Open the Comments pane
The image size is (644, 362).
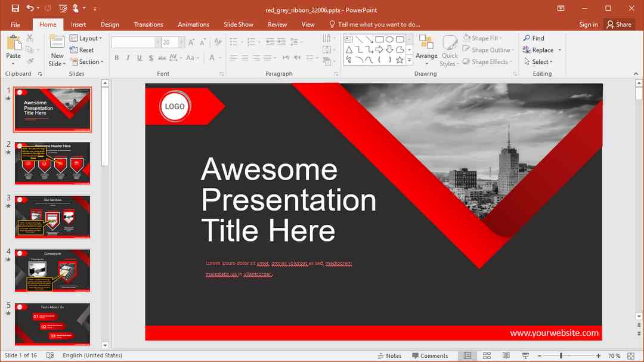tap(430, 356)
